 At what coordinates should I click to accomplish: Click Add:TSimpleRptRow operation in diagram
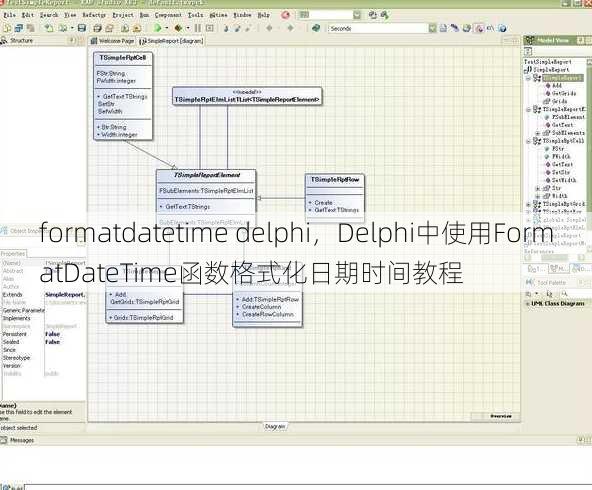click(270, 299)
